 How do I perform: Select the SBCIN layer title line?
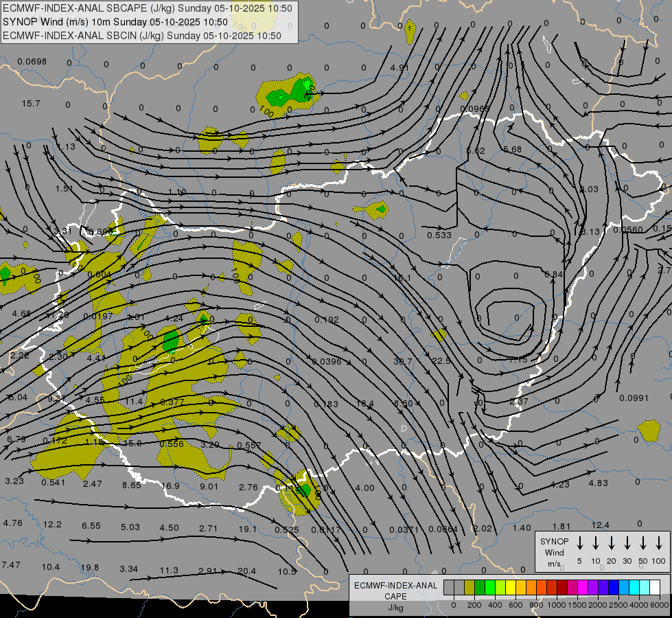click(142, 36)
